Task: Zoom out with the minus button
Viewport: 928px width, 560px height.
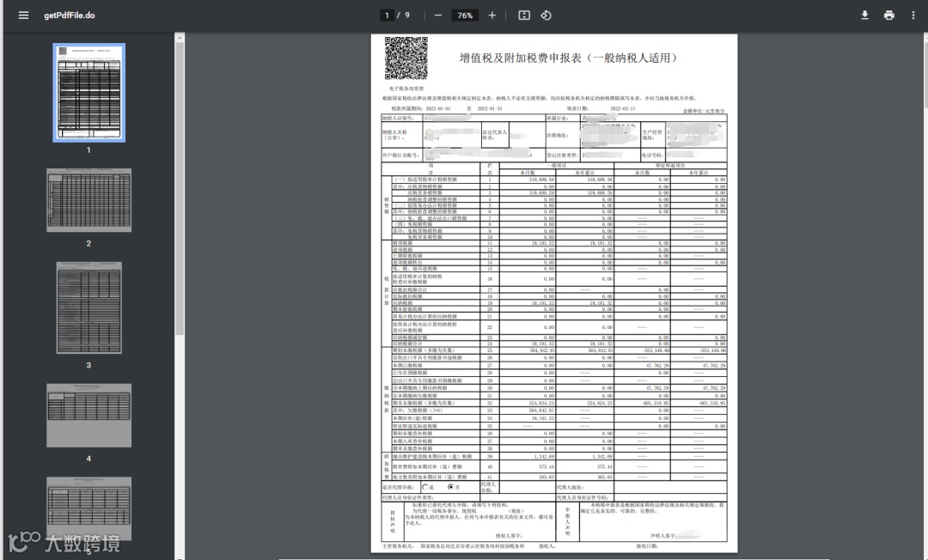Action: click(x=438, y=15)
